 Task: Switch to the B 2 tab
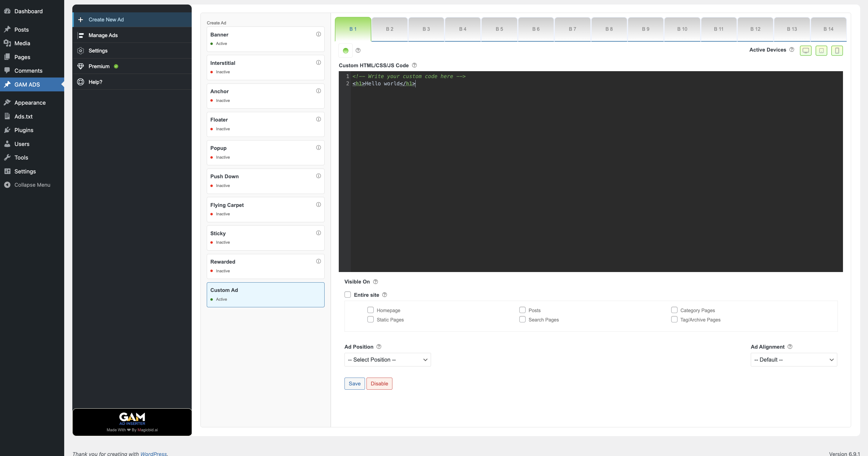click(x=389, y=29)
